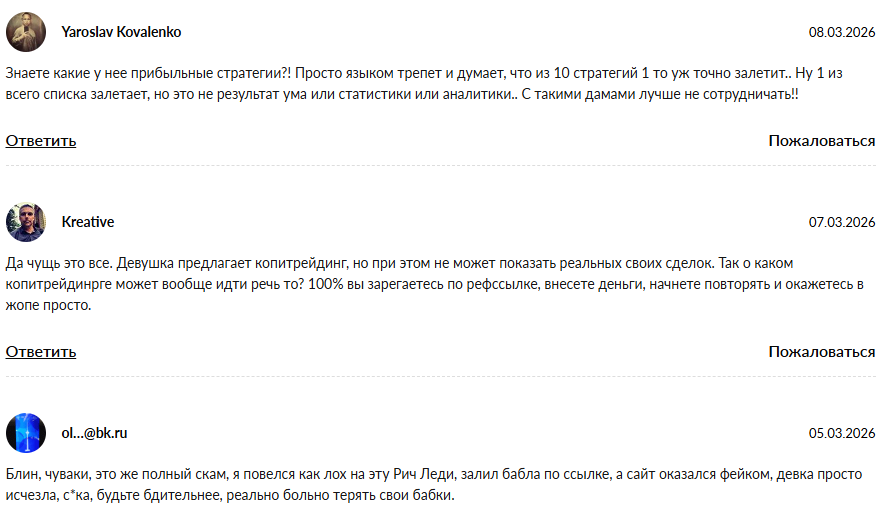Select the Kreative username

click(x=88, y=222)
